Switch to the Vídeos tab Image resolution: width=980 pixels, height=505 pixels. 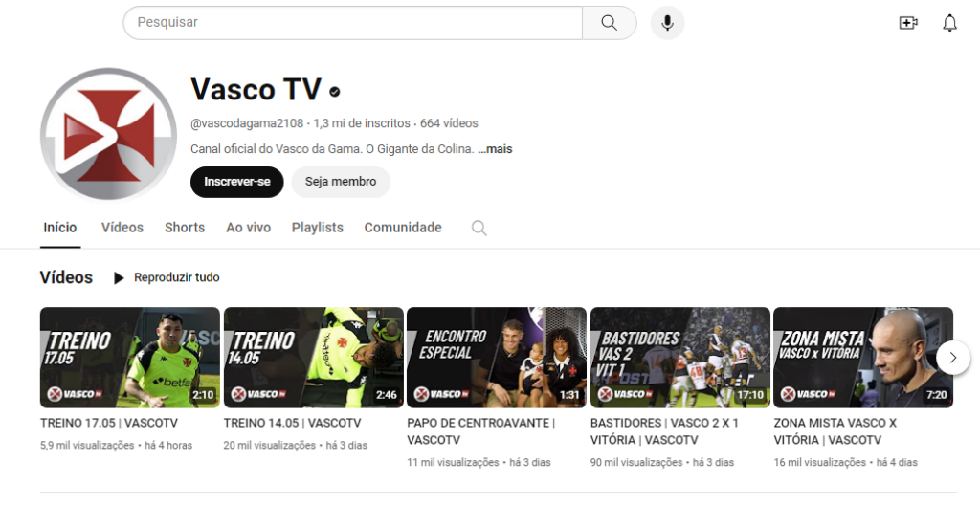pyautogui.click(x=122, y=228)
